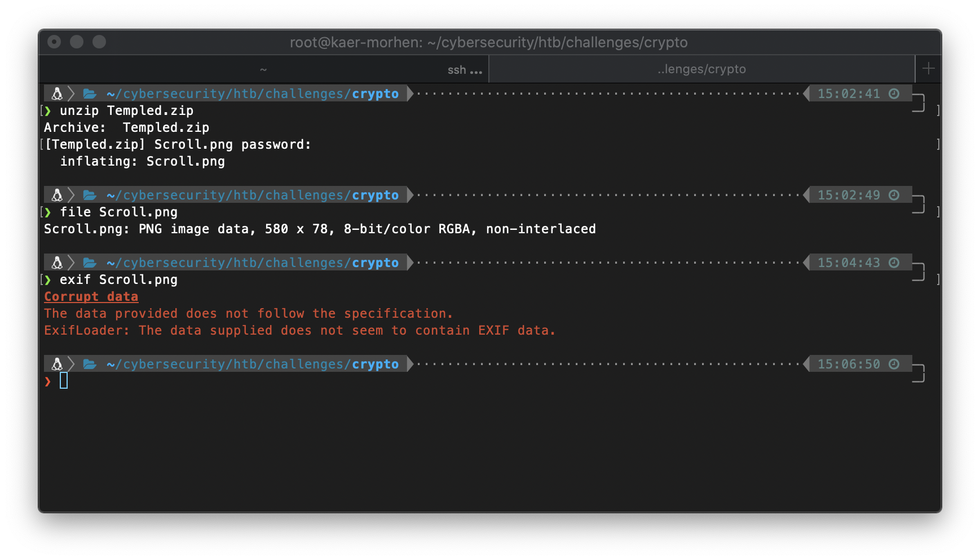Click clock icon next to 15:06:50
This screenshot has height=560, width=980.
coord(894,364)
